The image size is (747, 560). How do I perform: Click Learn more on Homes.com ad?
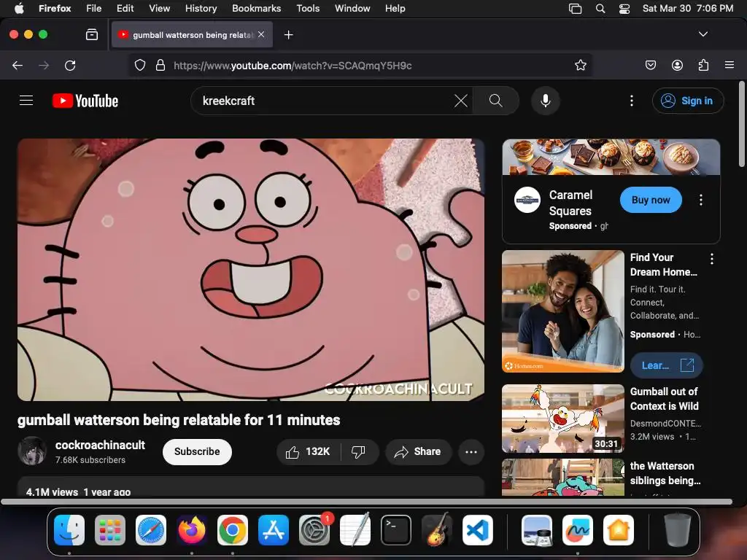[667, 365]
